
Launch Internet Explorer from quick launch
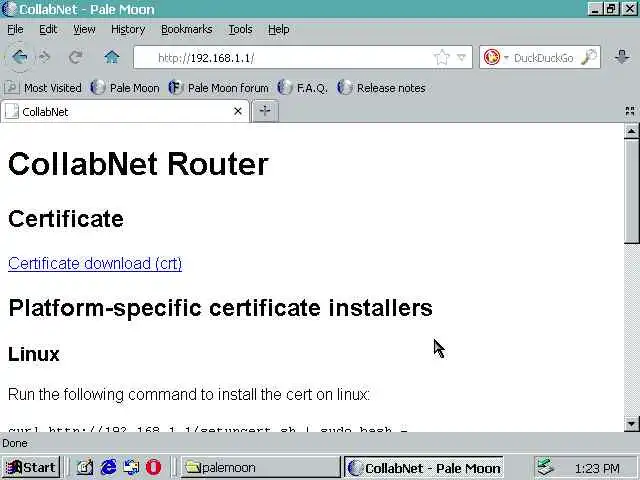pyautogui.click(x=108, y=467)
